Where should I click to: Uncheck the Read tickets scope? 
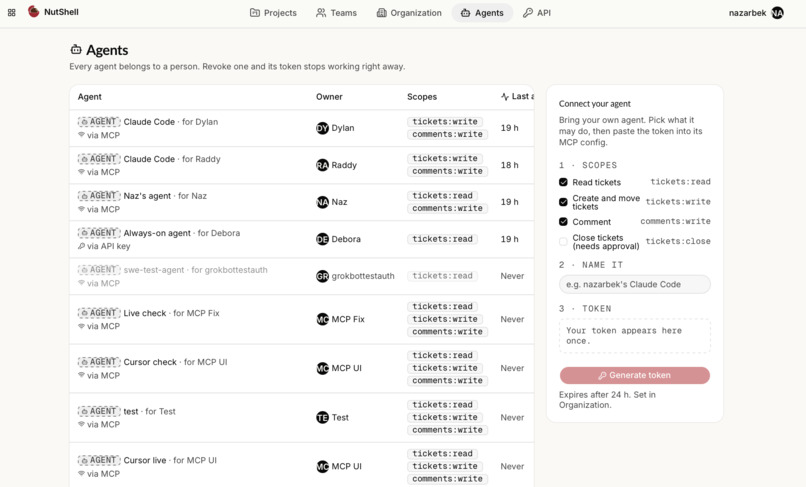[x=563, y=182]
